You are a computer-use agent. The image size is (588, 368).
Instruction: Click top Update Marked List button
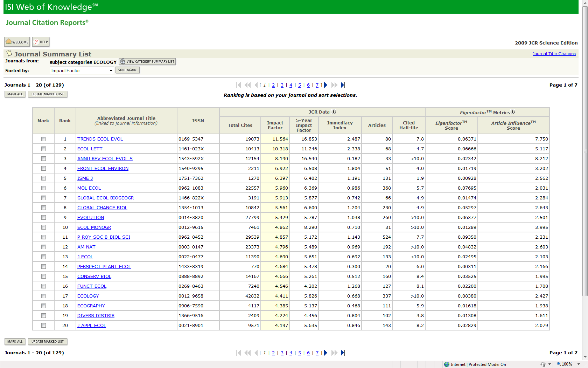click(x=48, y=94)
